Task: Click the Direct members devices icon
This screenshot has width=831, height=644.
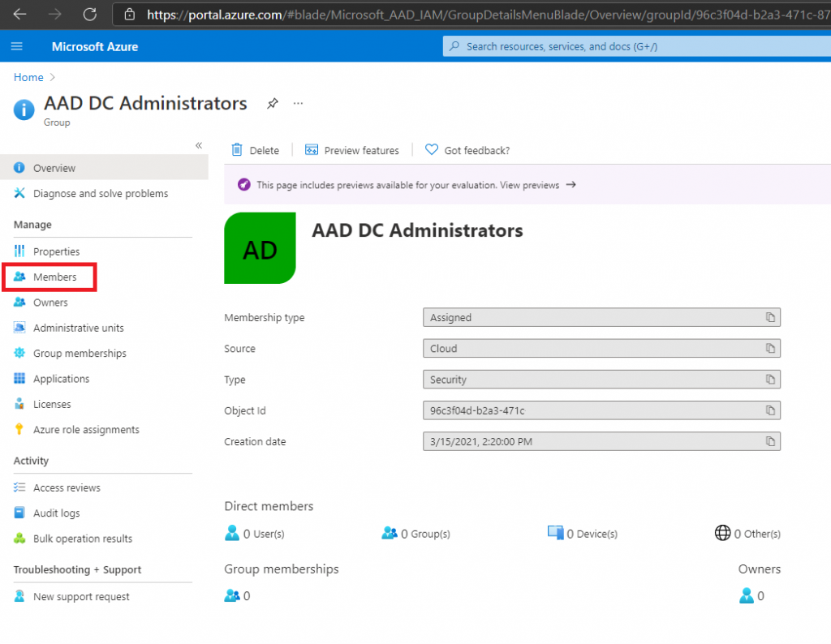Action: point(555,533)
